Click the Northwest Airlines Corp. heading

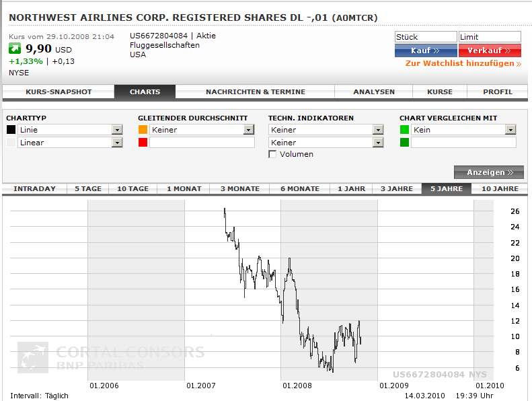pos(193,17)
